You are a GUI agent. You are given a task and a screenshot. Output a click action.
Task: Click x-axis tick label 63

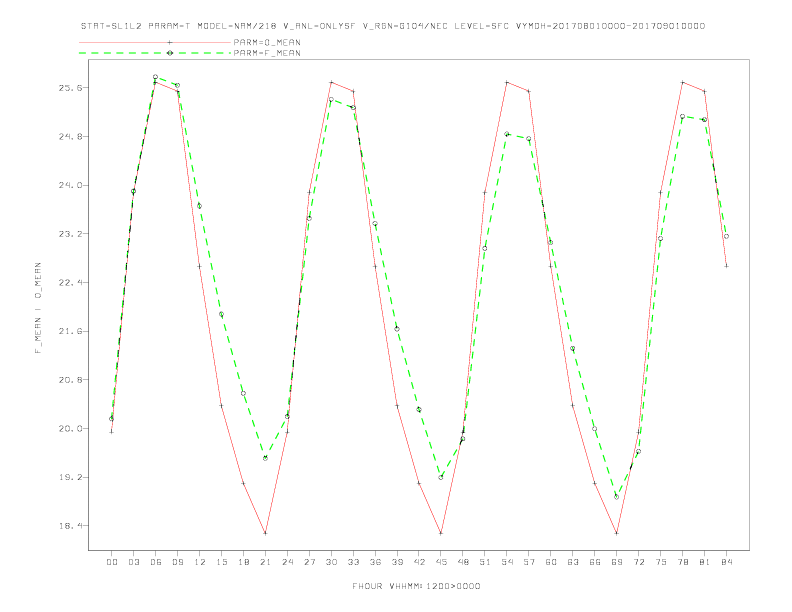click(x=573, y=562)
